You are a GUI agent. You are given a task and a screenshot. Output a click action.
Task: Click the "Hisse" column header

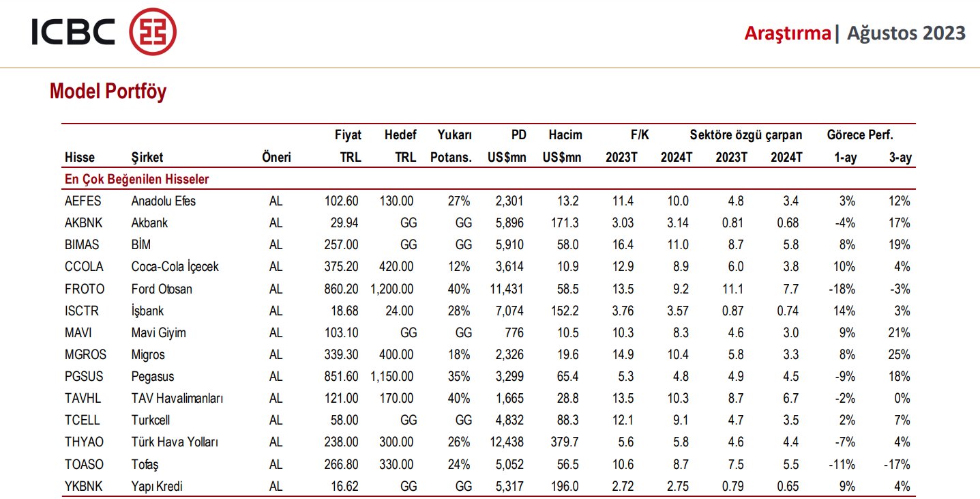click(x=80, y=158)
